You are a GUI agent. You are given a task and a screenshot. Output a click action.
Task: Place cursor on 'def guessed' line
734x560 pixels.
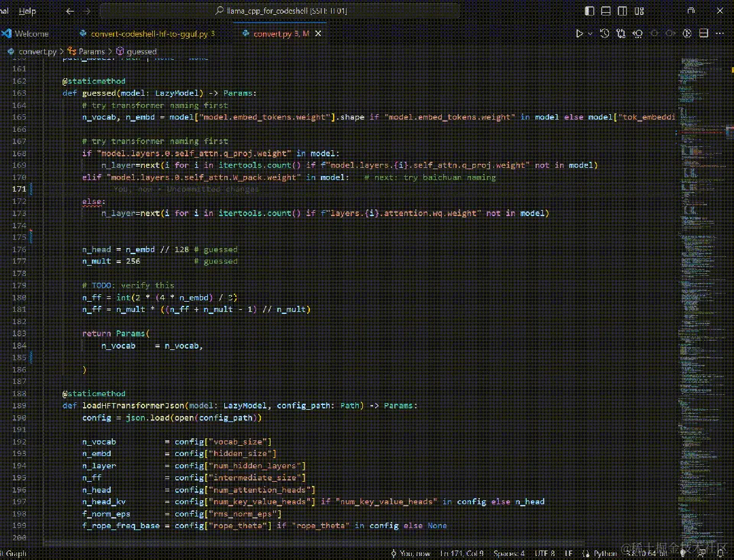click(160, 93)
